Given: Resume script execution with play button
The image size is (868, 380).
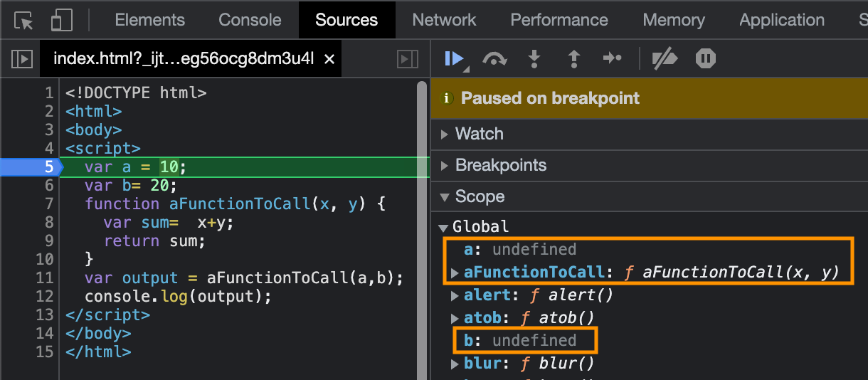Looking at the screenshot, I should 454,58.
